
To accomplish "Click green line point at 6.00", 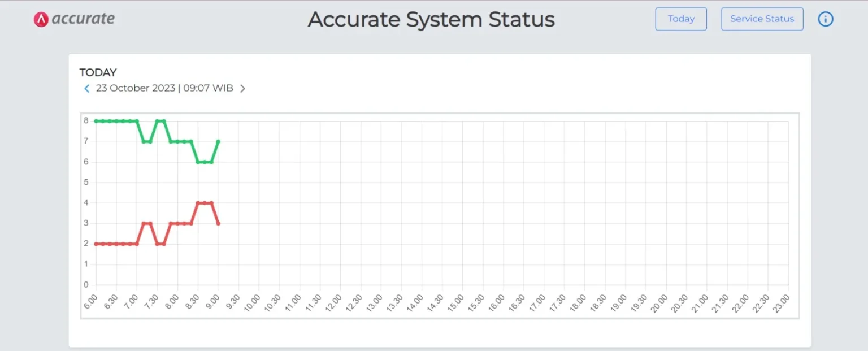I will [x=96, y=121].
